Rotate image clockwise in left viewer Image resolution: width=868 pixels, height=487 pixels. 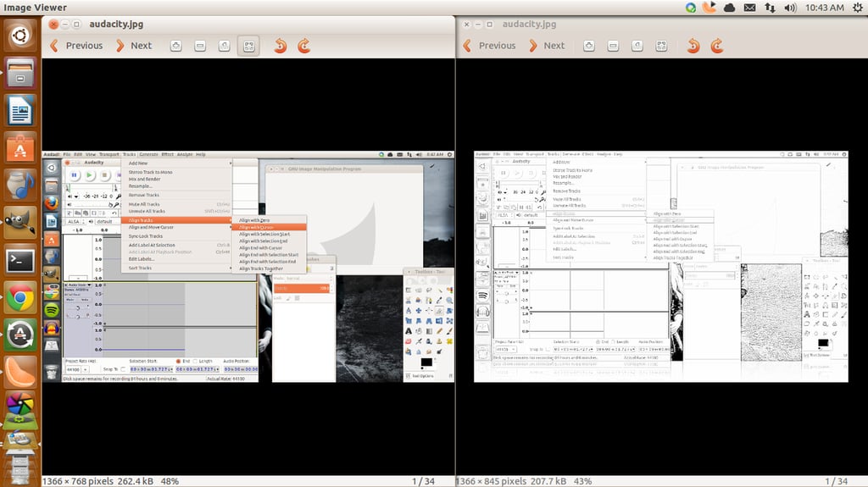coord(304,46)
